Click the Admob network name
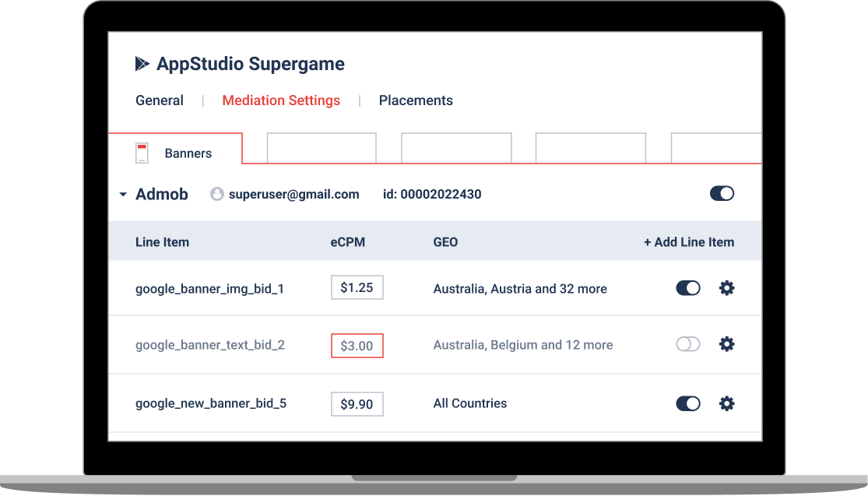The height and width of the screenshot is (496, 868). [162, 195]
